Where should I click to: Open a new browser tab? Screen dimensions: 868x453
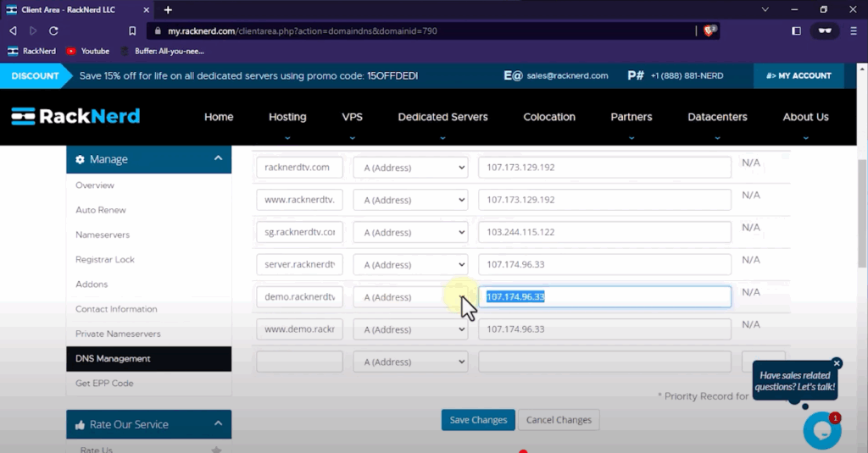pyautogui.click(x=168, y=9)
